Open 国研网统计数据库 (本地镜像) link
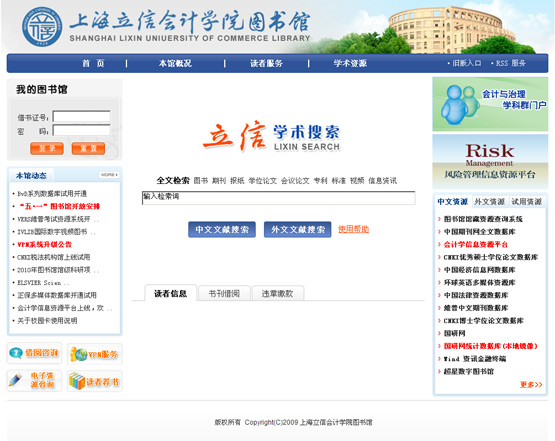This screenshot has height=441, width=555. point(491,346)
